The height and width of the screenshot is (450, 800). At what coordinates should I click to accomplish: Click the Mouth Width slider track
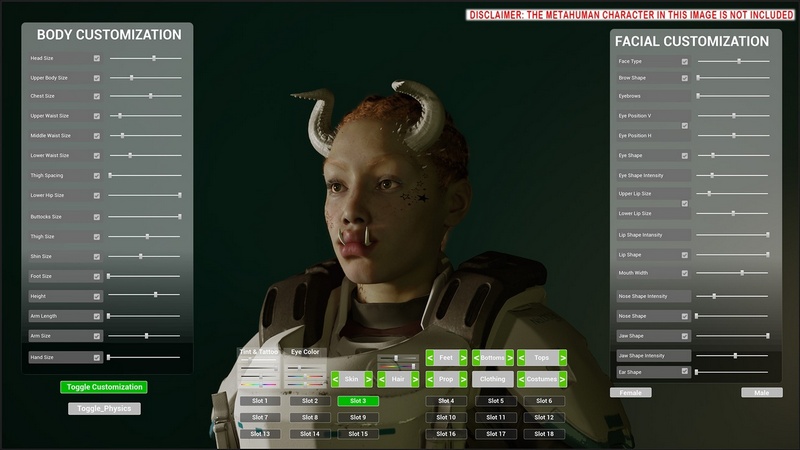[732, 273]
